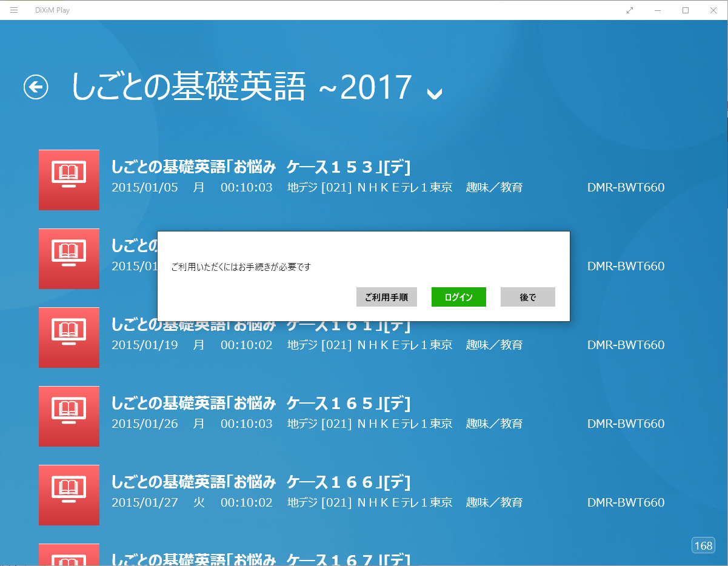Open the recording titled お悩み ケース167
The height and width of the screenshot is (566, 728).
pyautogui.click(x=261, y=559)
